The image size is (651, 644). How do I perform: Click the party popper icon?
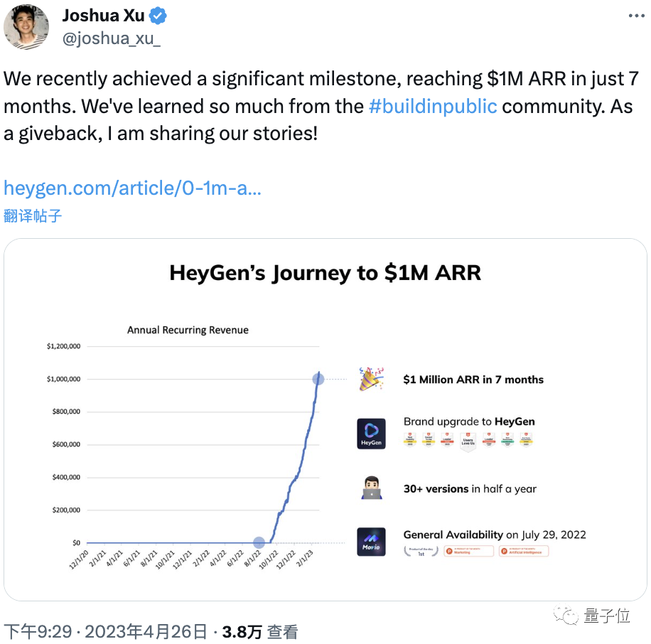coord(371,379)
